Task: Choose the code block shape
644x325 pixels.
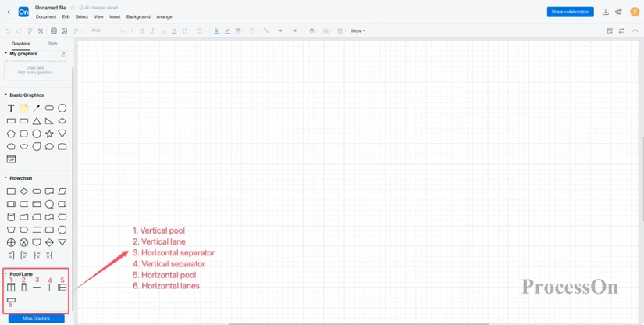Action: (11, 159)
